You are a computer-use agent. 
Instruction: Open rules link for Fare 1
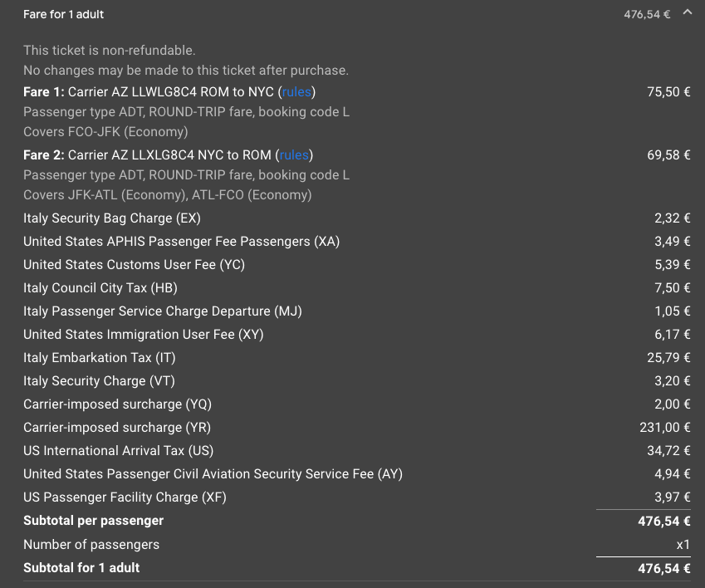pyautogui.click(x=296, y=91)
